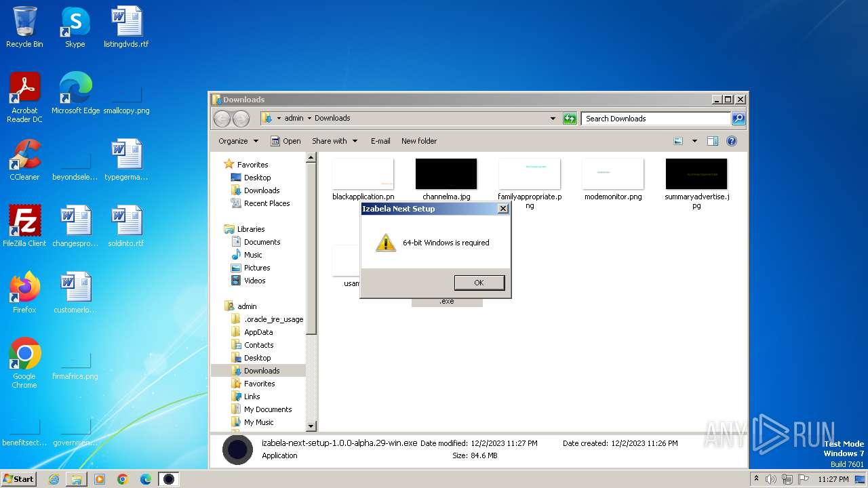Select the changespro document on desktop
Screen dimensions: 868x488
(x=75, y=226)
